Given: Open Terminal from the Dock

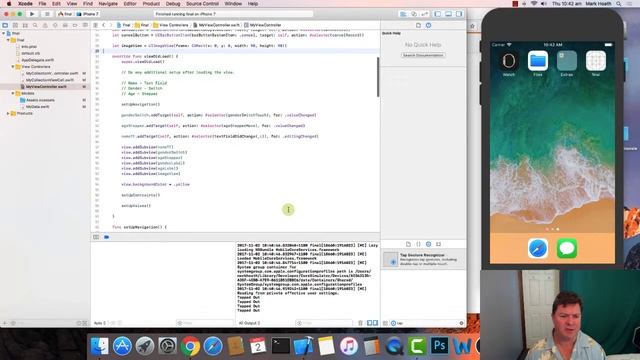Looking at the screenshot, I should point(281,347).
